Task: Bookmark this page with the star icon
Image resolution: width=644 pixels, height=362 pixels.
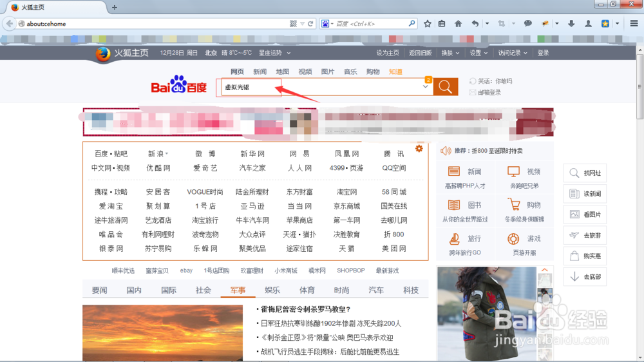Action: point(428,24)
